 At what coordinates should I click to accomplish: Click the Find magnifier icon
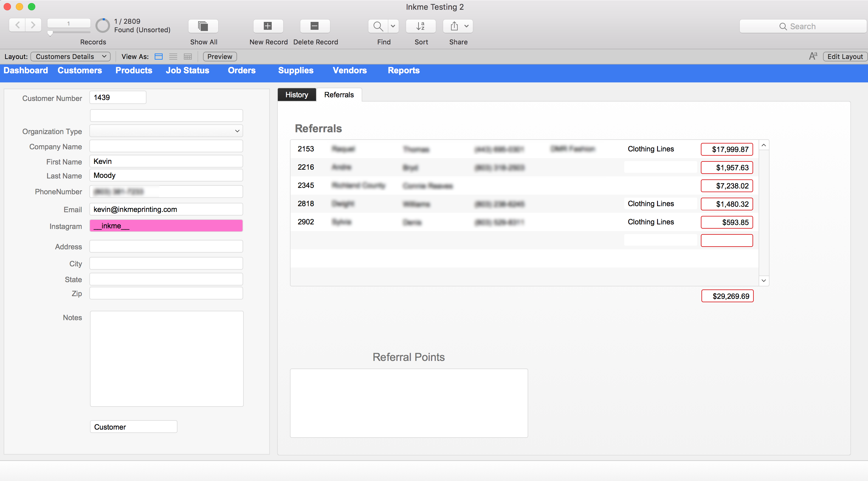(x=378, y=26)
